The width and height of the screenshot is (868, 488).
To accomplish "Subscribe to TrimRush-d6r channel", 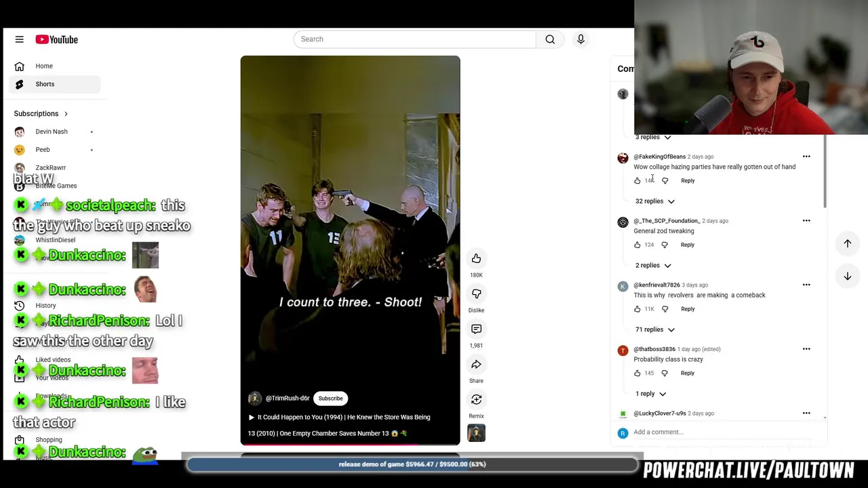I will click(330, 399).
